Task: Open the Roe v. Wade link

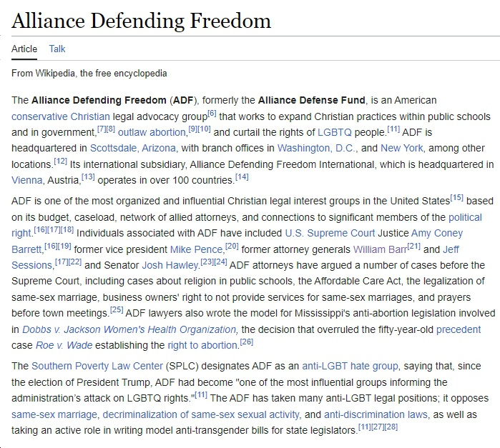Action: (64, 345)
